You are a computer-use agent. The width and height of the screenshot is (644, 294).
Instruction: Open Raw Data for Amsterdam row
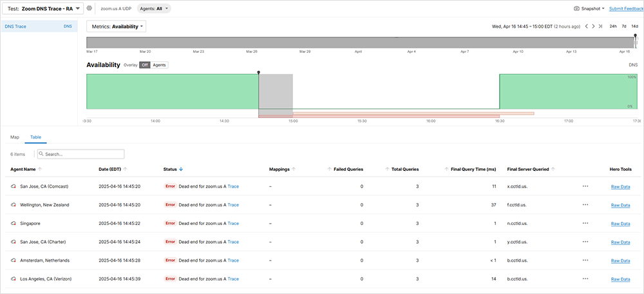point(620,260)
